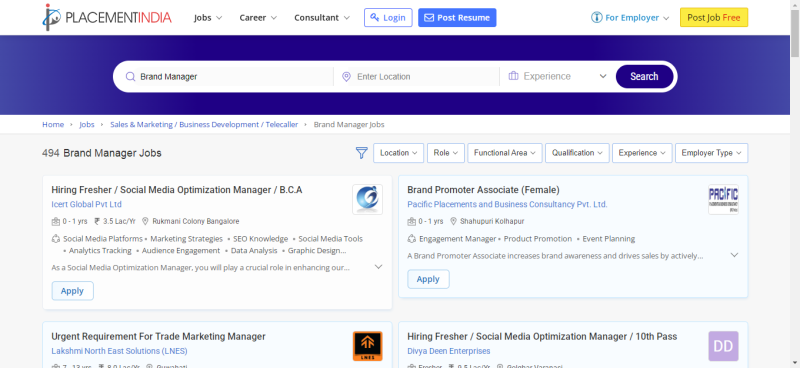Click the Post Job Free button
Viewport: 800px width, 368px height.
click(714, 17)
